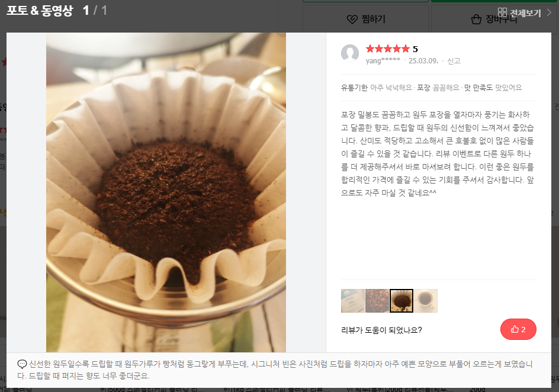Click the thumbs-up helpful button

[518, 329]
